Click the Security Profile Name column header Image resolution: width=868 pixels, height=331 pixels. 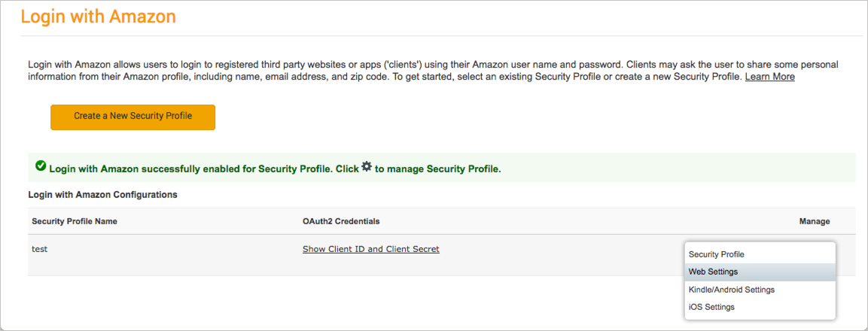click(75, 221)
